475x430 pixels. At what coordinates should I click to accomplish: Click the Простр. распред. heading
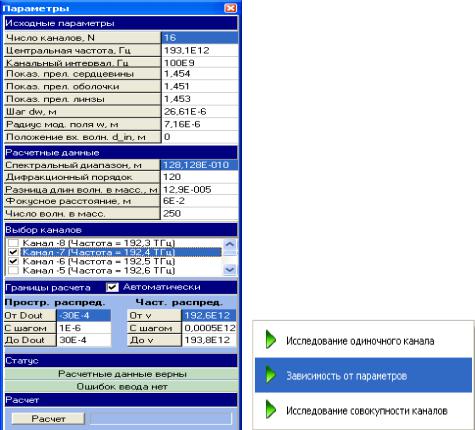(55, 302)
